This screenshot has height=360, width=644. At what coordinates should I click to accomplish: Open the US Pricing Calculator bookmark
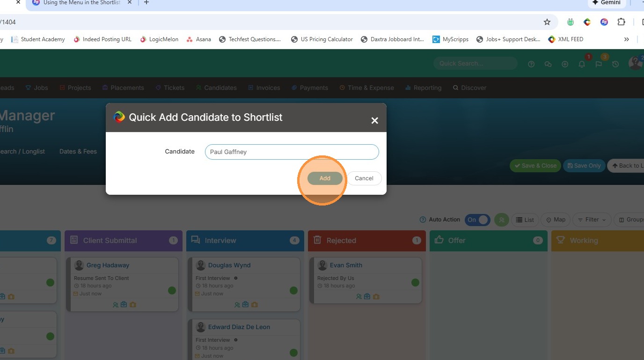tap(322, 39)
